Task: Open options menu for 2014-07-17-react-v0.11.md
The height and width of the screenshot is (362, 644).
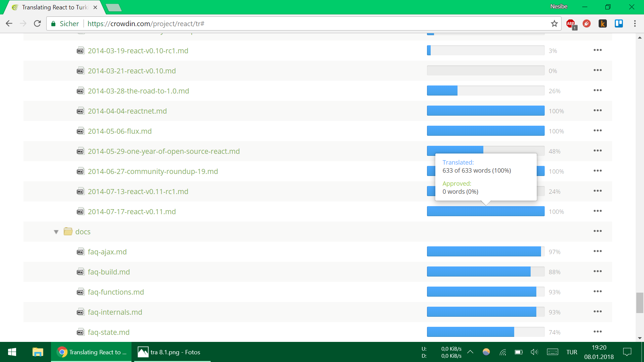Action: [x=598, y=211]
